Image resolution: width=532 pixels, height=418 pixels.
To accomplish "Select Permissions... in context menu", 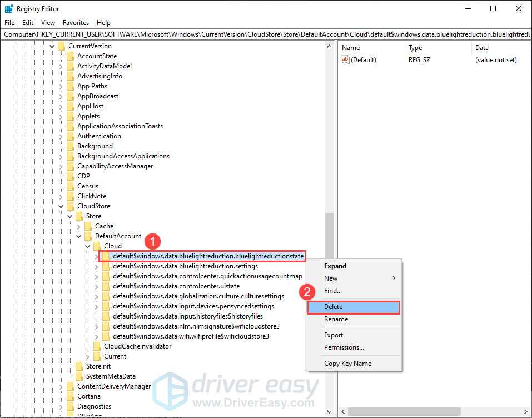I will 344,347.
